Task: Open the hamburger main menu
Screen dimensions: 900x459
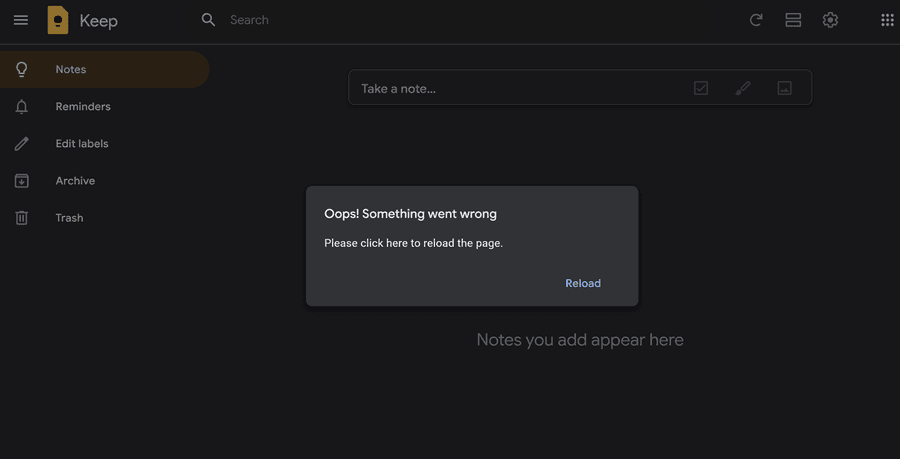Action: pos(21,20)
